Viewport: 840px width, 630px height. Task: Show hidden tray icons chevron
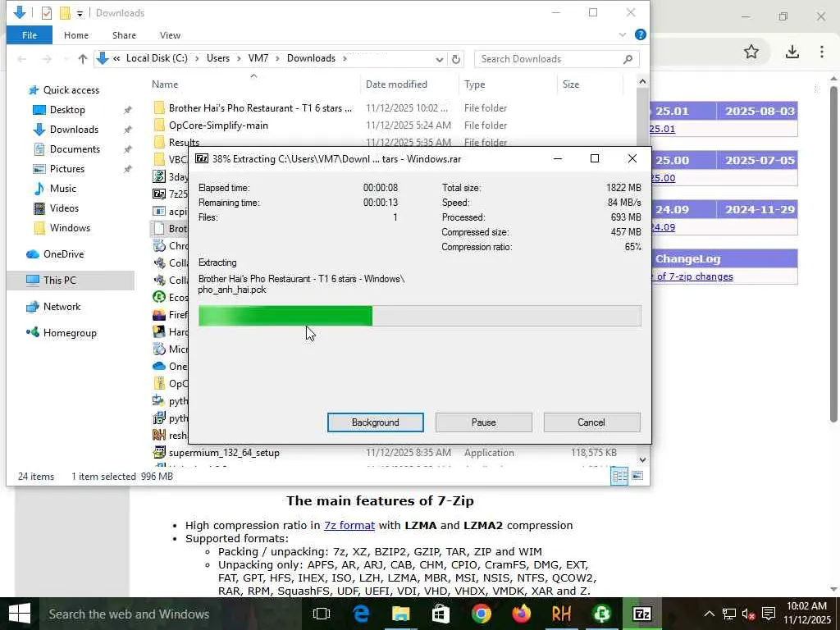pos(709,614)
